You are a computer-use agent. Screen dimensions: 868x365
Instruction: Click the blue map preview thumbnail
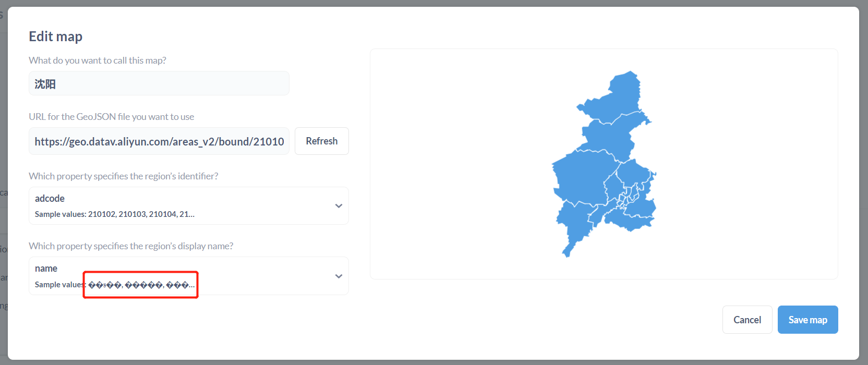coord(604,164)
